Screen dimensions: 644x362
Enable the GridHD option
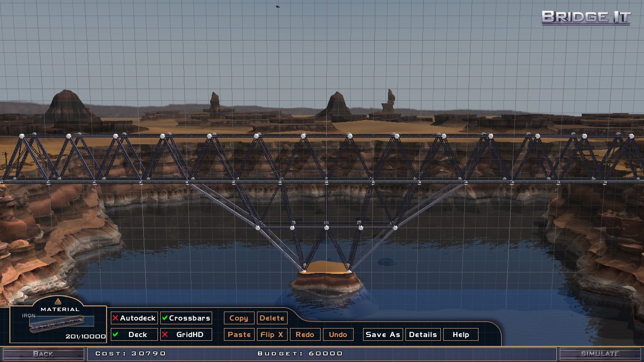coord(186,335)
